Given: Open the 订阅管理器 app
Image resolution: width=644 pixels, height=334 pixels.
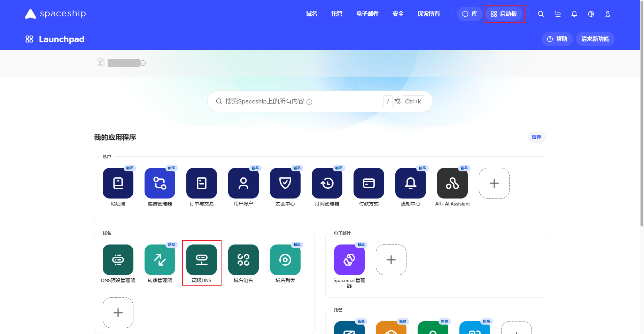Looking at the screenshot, I should click(x=327, y=183).
